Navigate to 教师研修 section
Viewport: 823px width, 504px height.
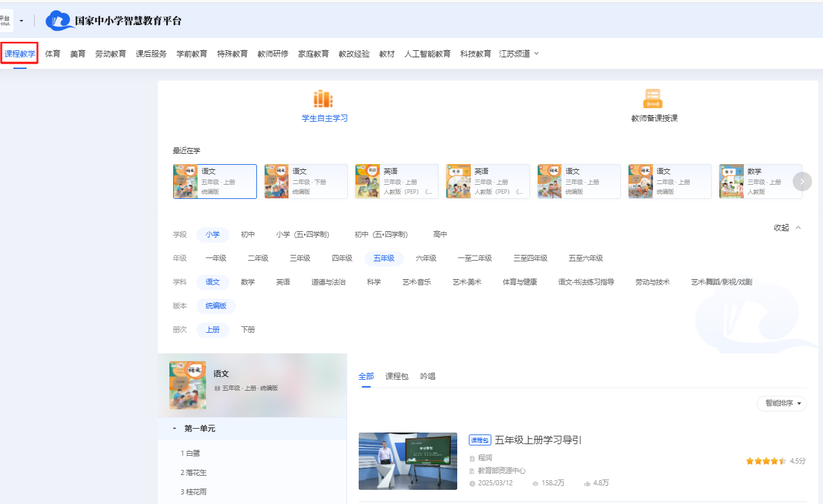click(273, 53)
